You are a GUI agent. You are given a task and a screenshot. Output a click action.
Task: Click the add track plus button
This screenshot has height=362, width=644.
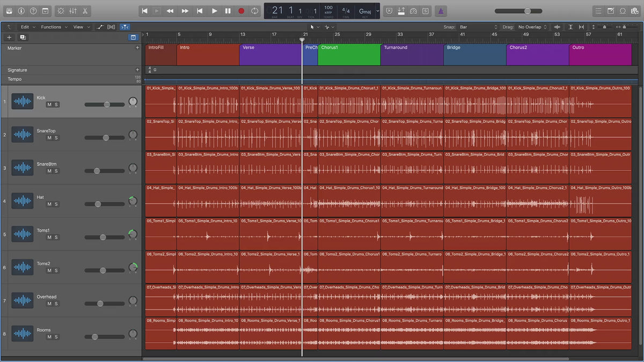pos(9,38)
